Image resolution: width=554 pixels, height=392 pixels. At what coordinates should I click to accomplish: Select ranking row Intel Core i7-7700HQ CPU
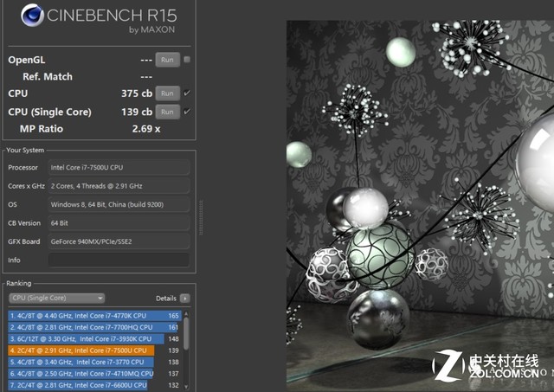pyautogui.click(x=94, y=327)
